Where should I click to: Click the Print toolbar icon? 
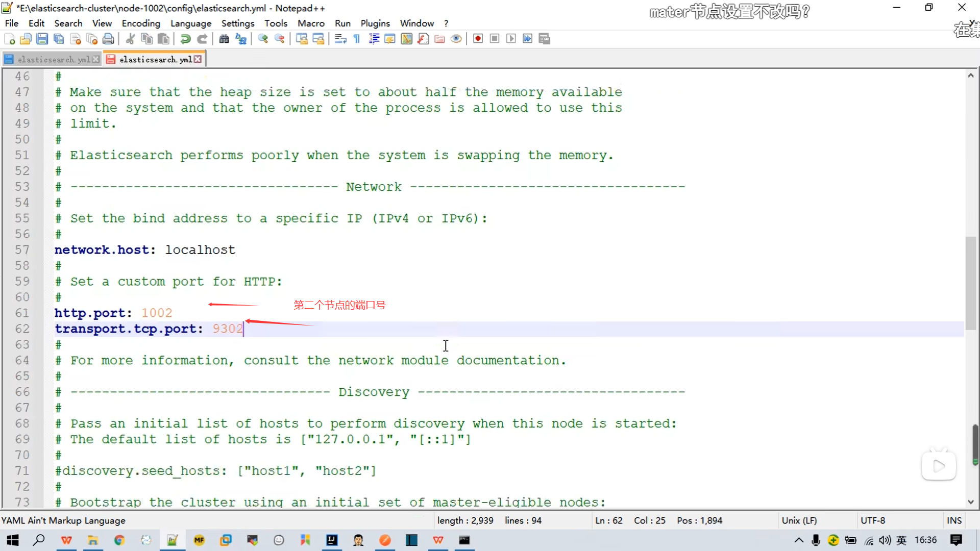108,39
